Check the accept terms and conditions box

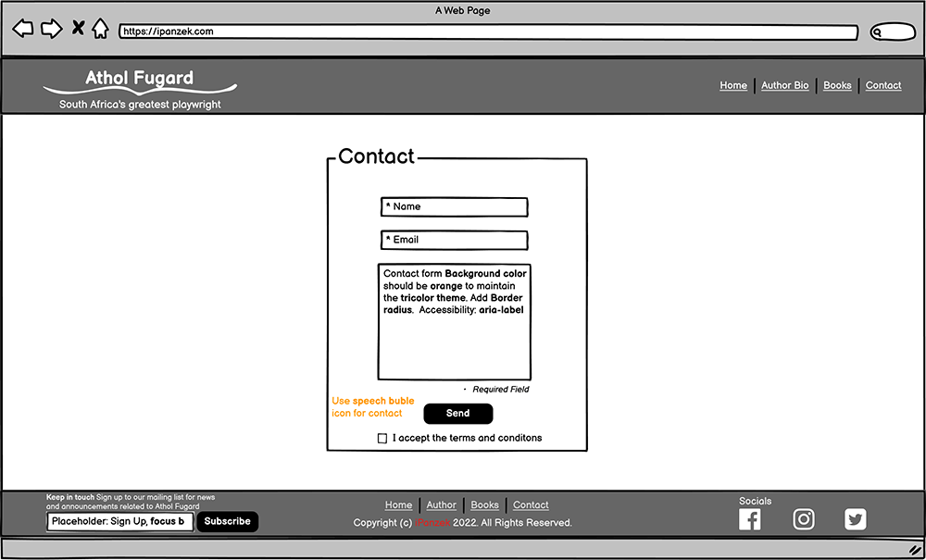pos(382,439)
